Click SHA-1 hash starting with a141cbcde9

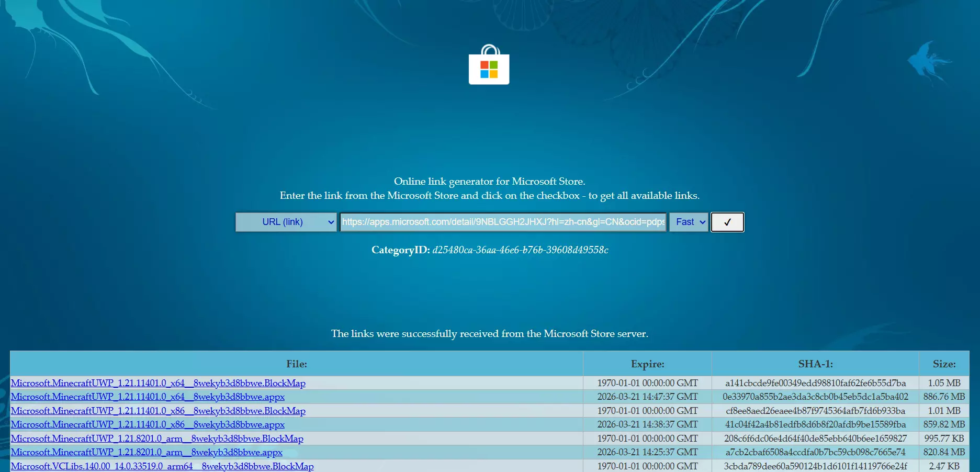pyautogui.click(x=815, y=383)
